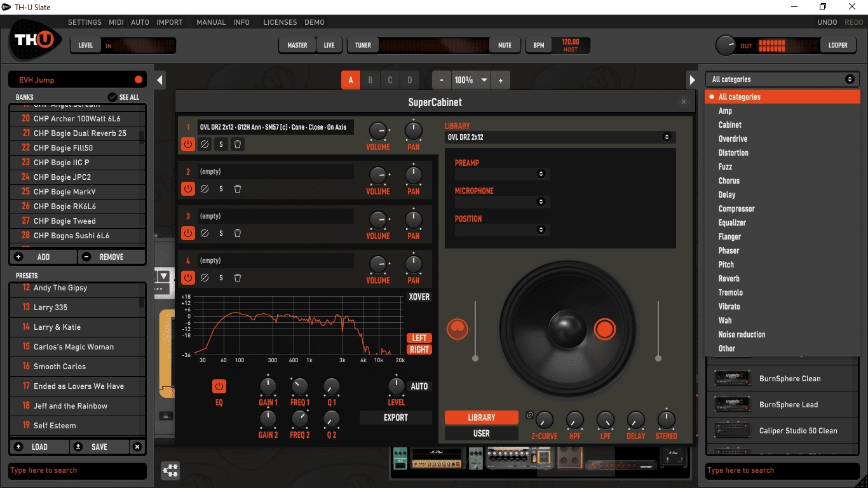Click the Z-CURVE knob
Viewport: 868px width, 488px height.
coord(545,420)
